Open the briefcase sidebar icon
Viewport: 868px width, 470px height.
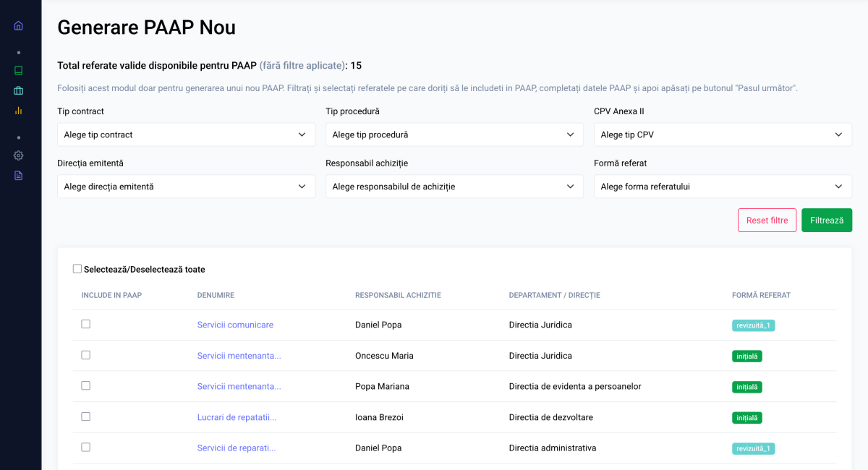pyautogui.click(x=19, y=90)
